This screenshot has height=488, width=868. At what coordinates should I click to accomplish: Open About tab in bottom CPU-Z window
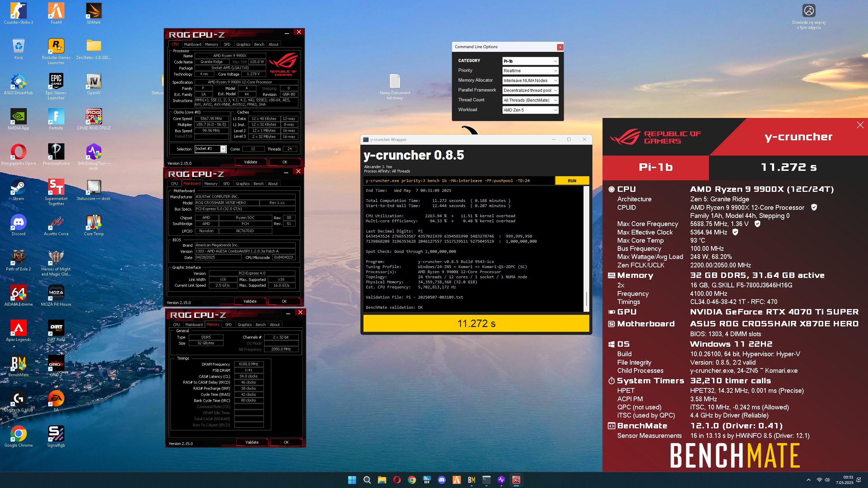tap(275, 325)
